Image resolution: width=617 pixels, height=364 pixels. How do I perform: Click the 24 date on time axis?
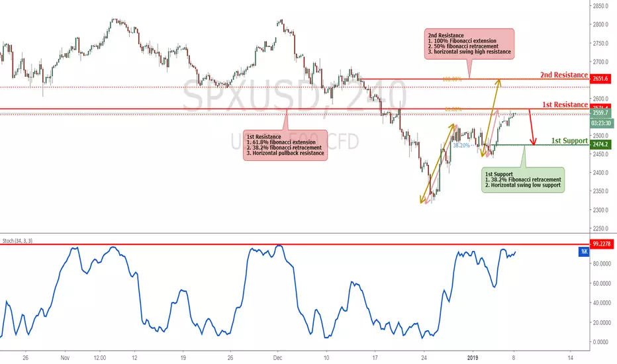click(x=424, y=357)
